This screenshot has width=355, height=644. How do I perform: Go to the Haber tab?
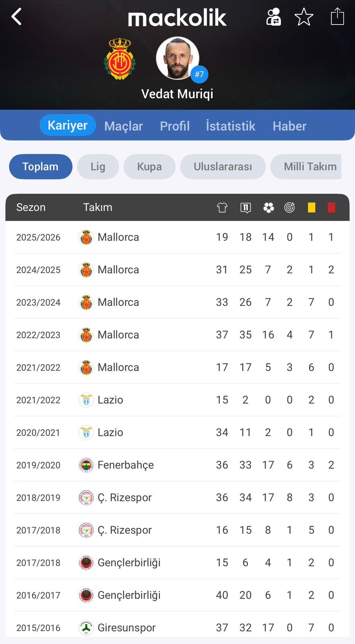pos(289,126)
